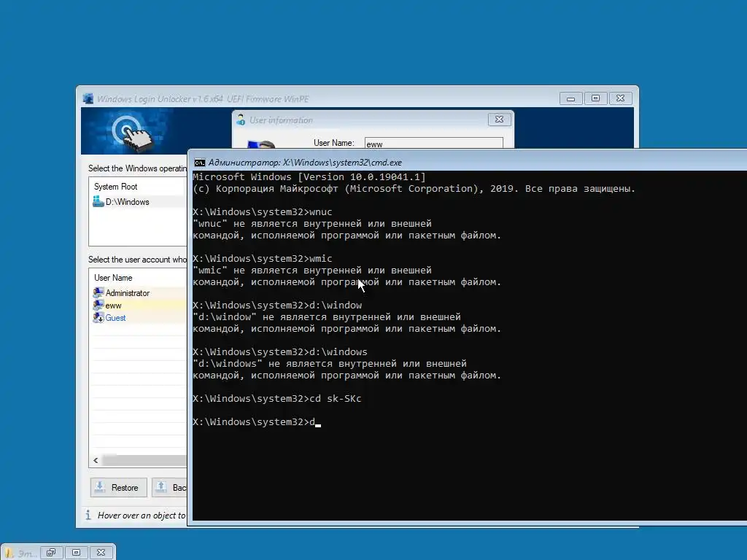Restore the minimized window at the bottom left
Viewport: 747px width, 560px height.
tap(51, 553)
